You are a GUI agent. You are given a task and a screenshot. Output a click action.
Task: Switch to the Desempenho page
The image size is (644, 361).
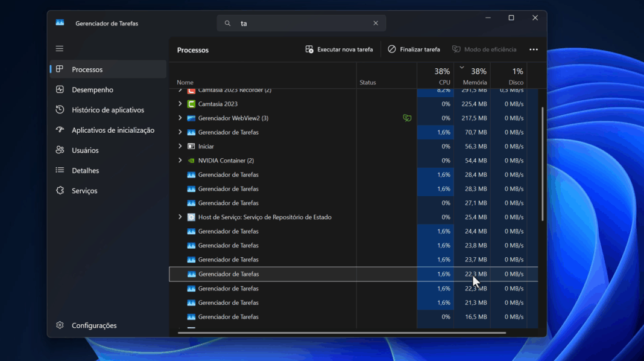coord(108,89)
